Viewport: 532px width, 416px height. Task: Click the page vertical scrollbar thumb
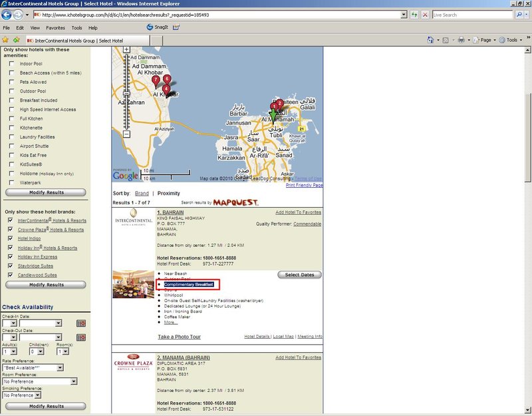point(527,138)
